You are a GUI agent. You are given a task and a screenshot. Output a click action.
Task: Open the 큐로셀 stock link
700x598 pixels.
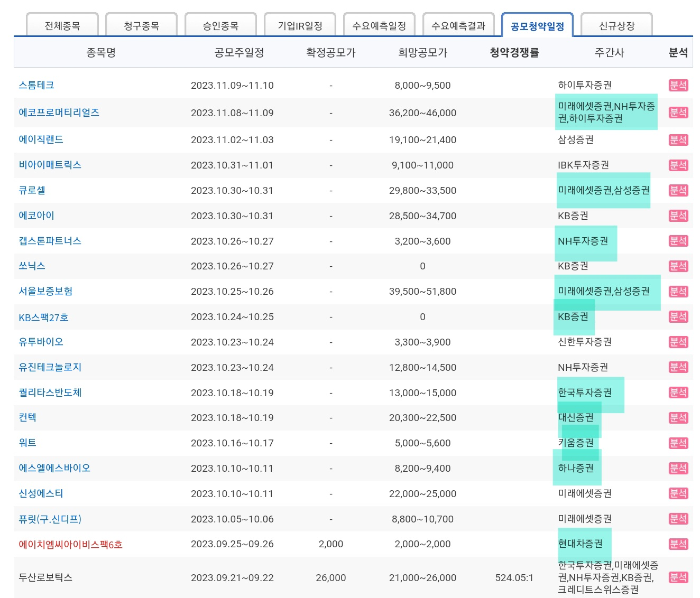[32, 190]
